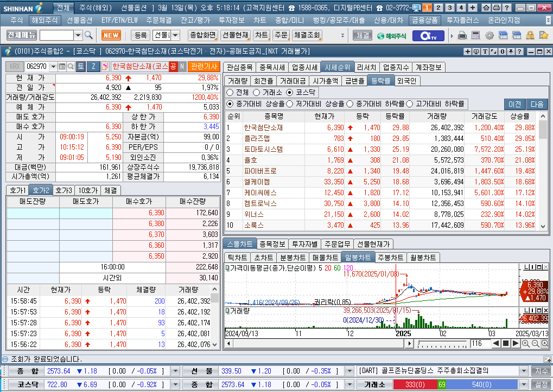The image size is (553, 392).
Task: Zoom in the chart with plus magnifier
Action: click(x=525, y=343)
